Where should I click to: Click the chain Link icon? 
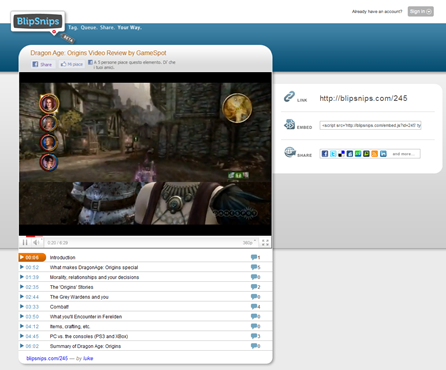289,97
